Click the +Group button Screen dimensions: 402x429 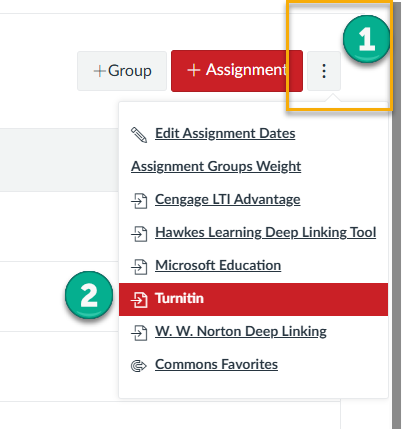pos(122,71)
